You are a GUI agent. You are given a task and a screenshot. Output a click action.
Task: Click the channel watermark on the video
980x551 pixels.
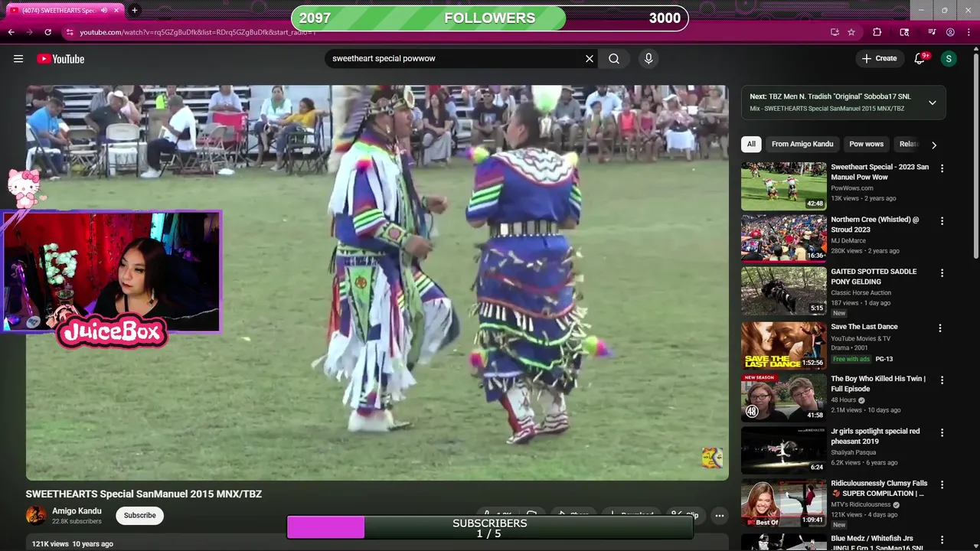pyautogui.click(x=712, y=458)
